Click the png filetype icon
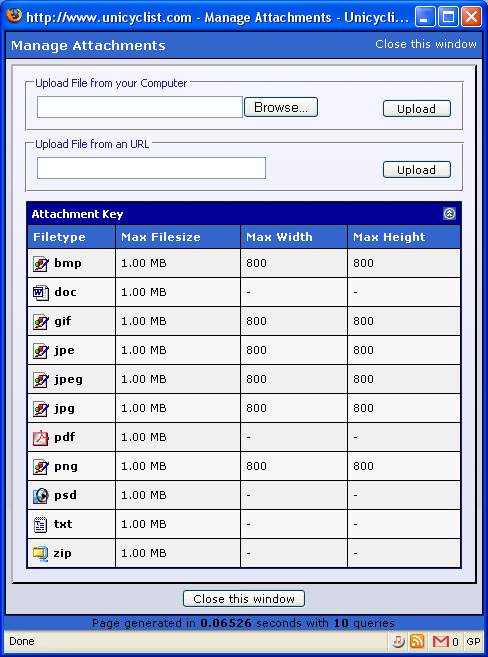Image resolution: width=488 pixels, height=657 pixels. [x=41, y=467]
